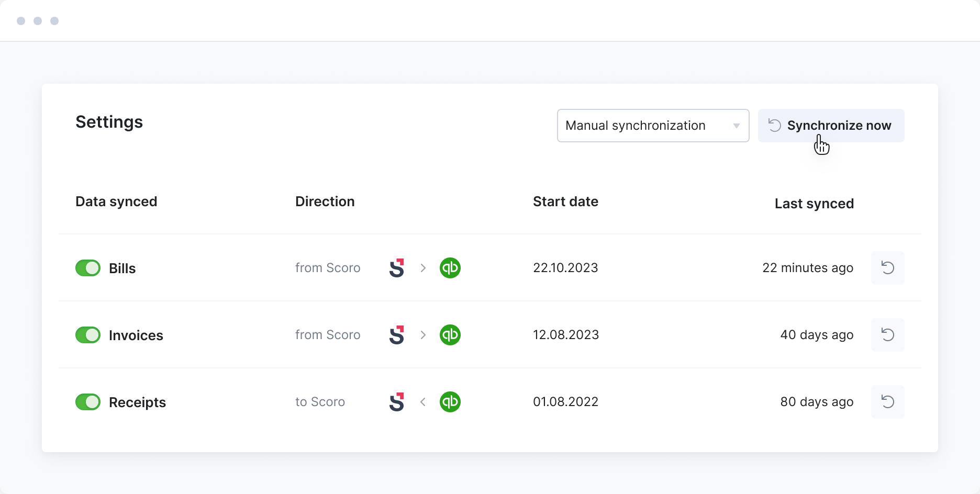Click the Start date column header
The width and height of the screenshot is (980, 494).
pos(565,201)
